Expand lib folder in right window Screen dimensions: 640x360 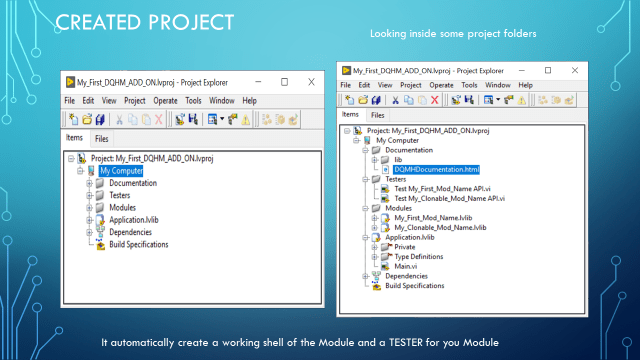point(374,160)
